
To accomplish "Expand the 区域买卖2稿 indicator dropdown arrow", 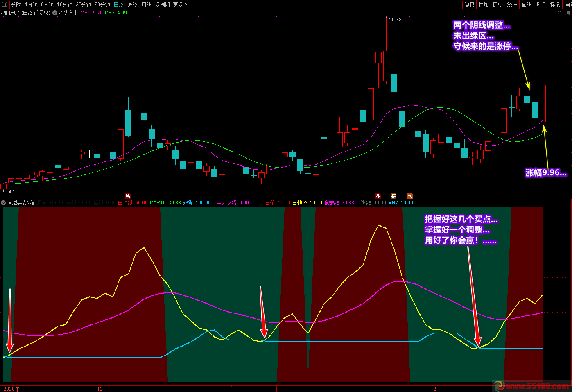I will (3, 203).
